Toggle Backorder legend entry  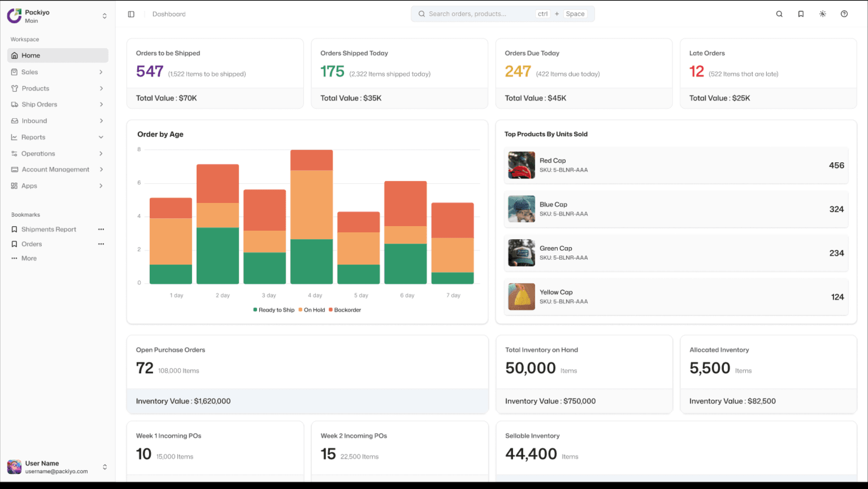(345, 310)
